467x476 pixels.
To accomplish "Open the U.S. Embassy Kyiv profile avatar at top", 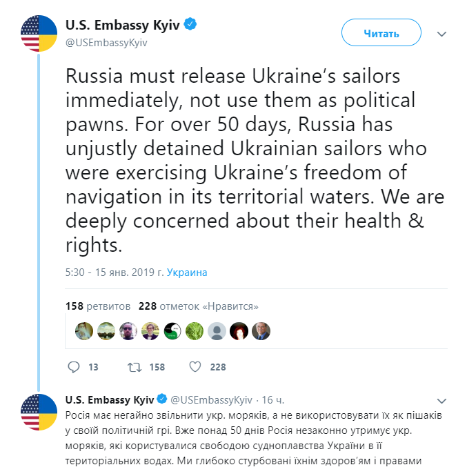I will [x=39, y=33].
